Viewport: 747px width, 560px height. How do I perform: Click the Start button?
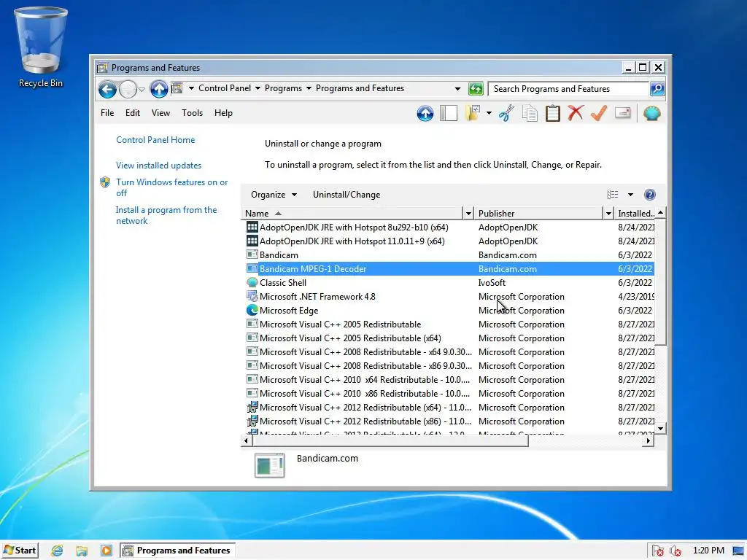[x=20, y=551]
